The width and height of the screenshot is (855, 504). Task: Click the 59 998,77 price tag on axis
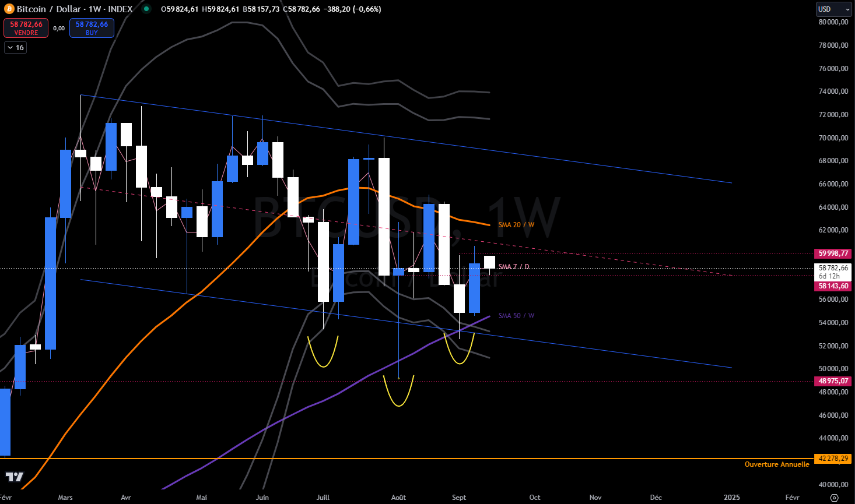pyautogui.click(x=833, y=253)
